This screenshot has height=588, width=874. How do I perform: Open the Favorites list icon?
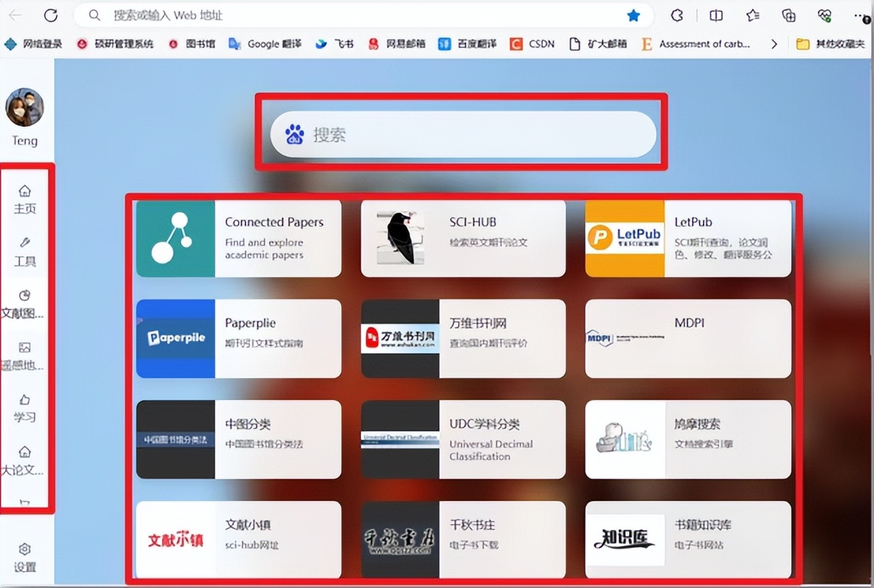pos(753,15)
